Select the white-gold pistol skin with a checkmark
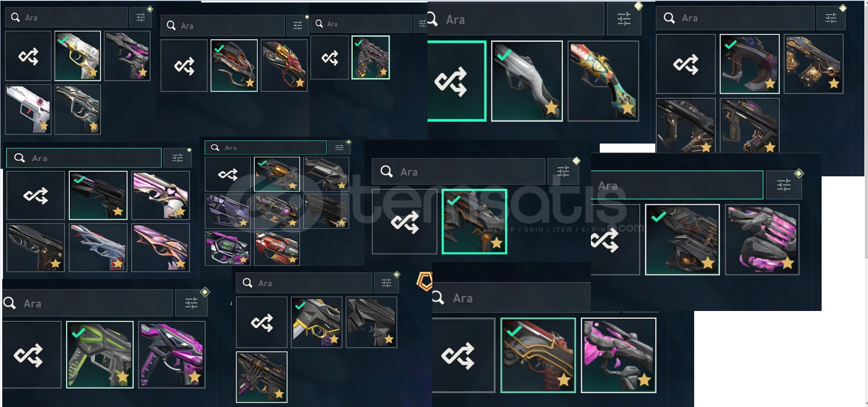Viewport: 868px width, 407px height. 78,56
